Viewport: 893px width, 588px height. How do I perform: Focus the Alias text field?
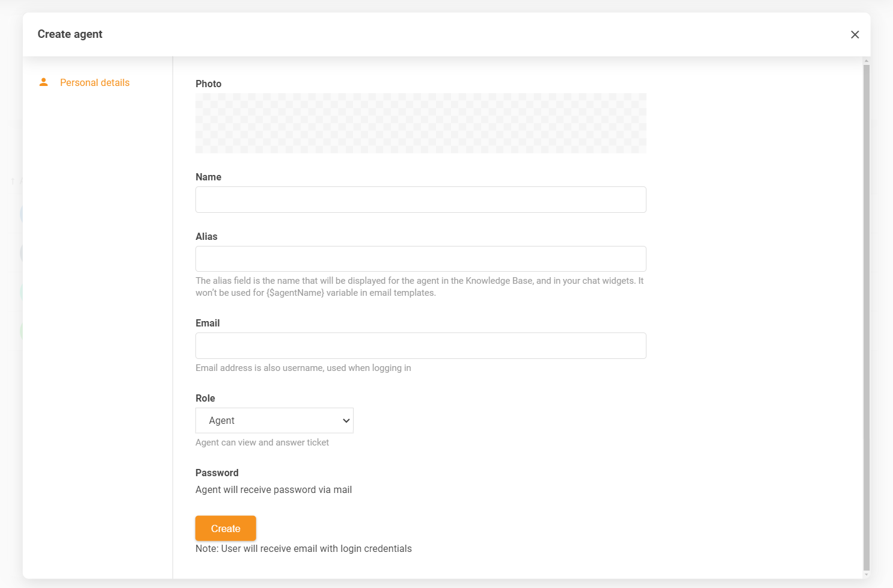420,259
